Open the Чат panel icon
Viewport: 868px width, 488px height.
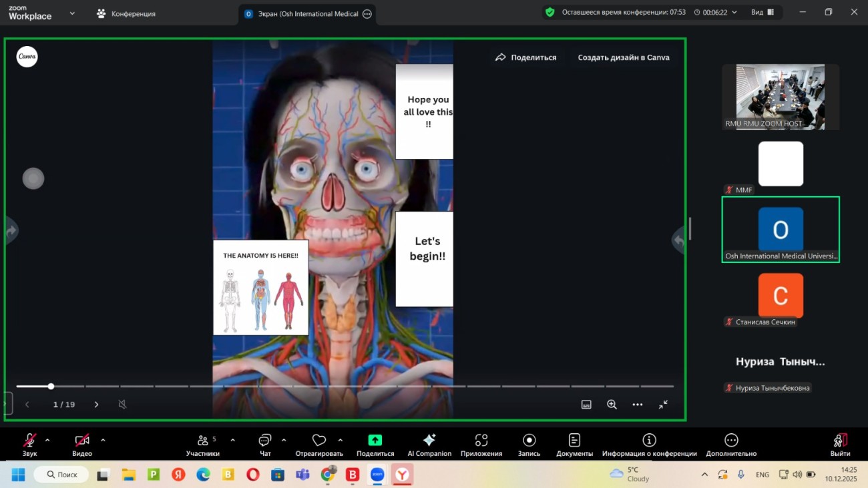pos(264,441)
